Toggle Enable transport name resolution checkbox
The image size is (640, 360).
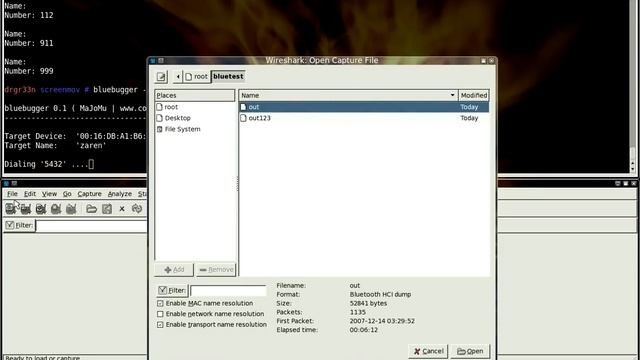160,324
